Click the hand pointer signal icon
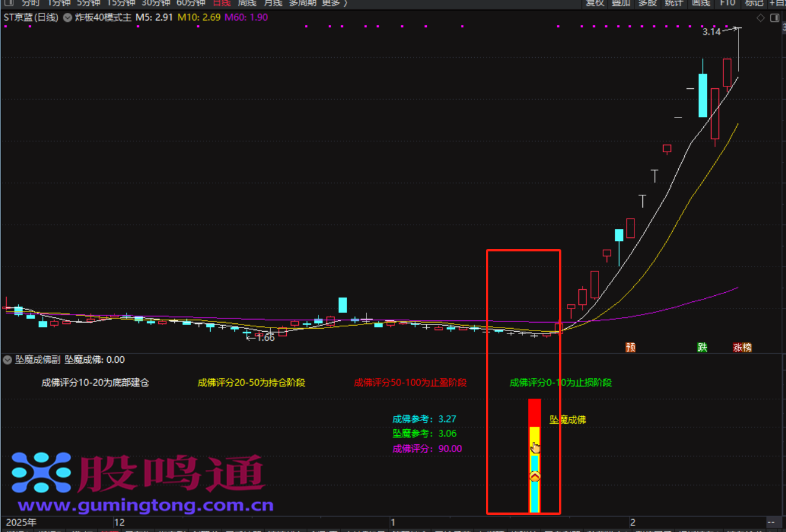 coord(535,448)
